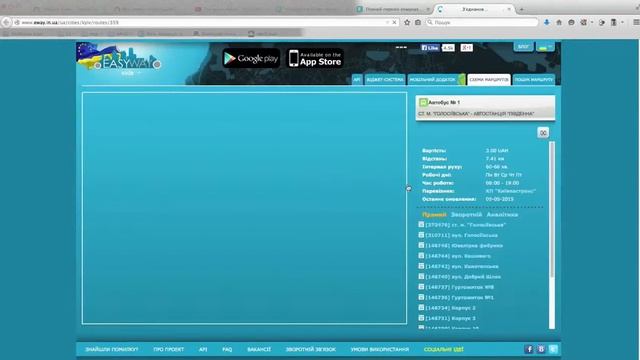The width and height of the screenshot is (640, 360).
Task: Open the Умови використання footer link
Action: tap(380, 349)
